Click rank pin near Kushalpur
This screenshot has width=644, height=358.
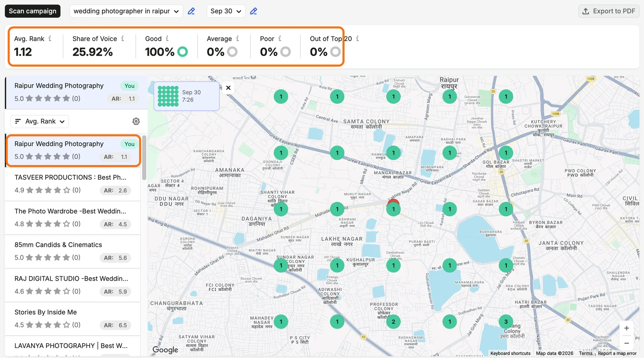tap(337, 265)
